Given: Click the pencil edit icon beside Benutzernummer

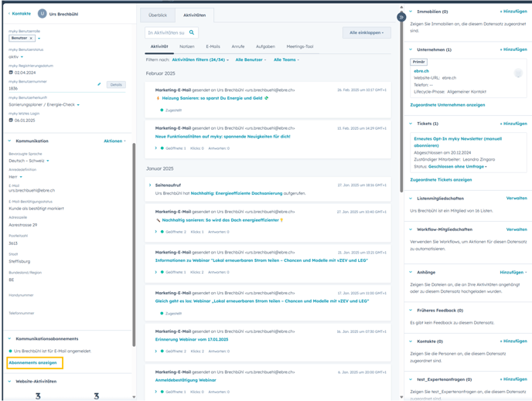Looking at the screenshot, I should click(x=99, y=84).
